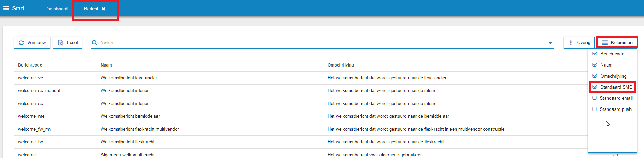Enable the Standaard email column
Screen dimensions: 644x158
pos(594,98)
